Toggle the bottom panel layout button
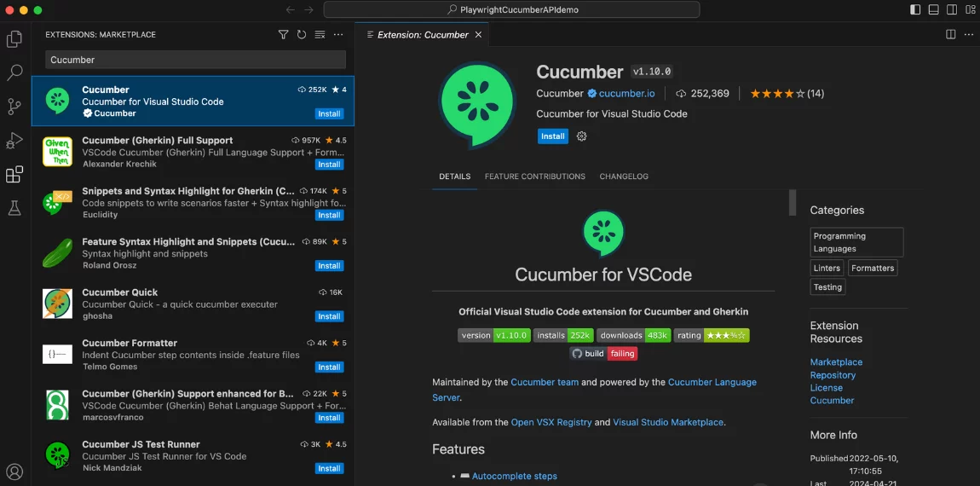 pos(934,9)
